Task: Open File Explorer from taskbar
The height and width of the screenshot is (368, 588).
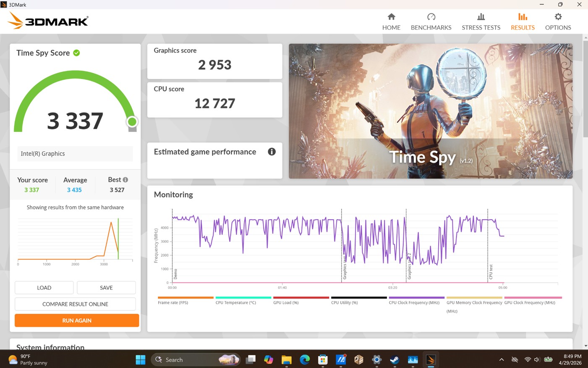Action: [x=287, y=360]
